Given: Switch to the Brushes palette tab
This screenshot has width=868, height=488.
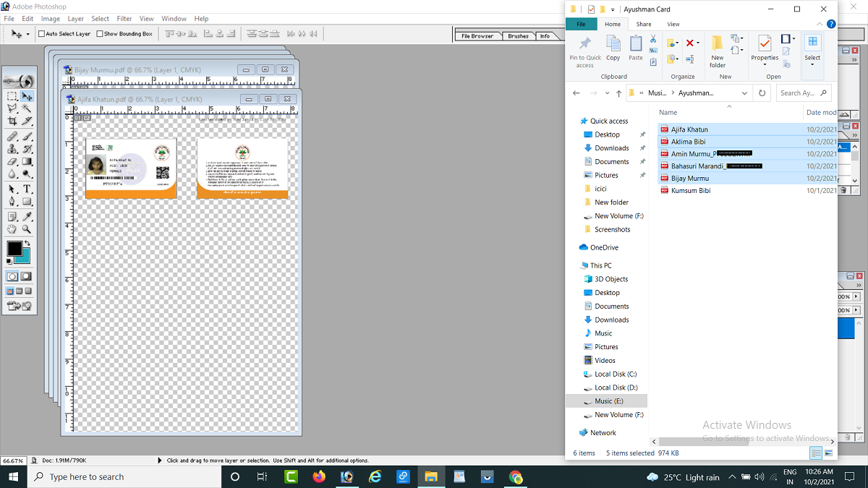Looking at the screenshot, I should pos(518,36).
